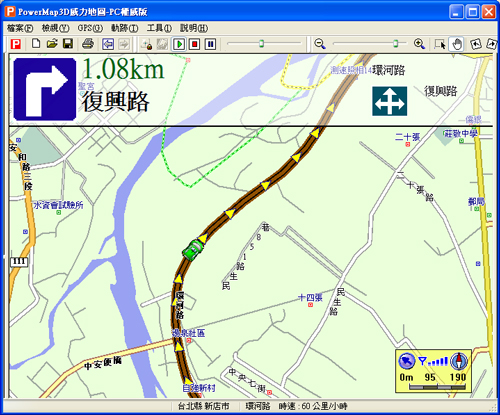Toggle the hand pan tool
The image size is (500, 415).
(457, 44)
